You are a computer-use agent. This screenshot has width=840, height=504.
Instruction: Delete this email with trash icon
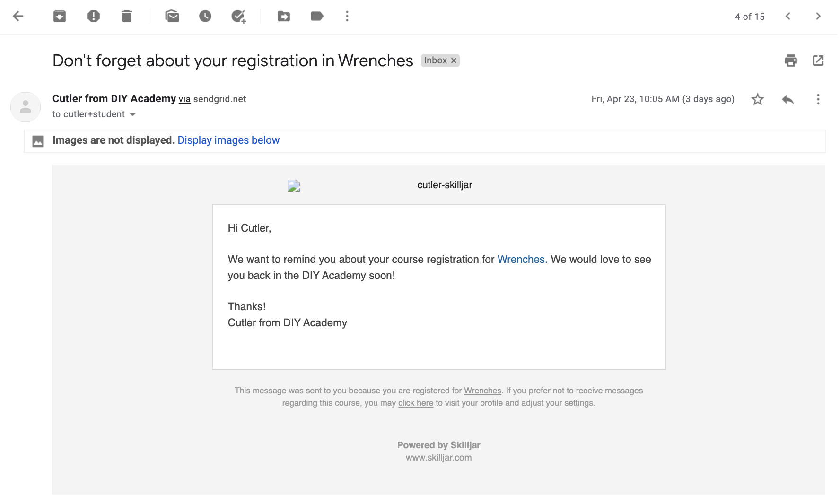(126, 17)
